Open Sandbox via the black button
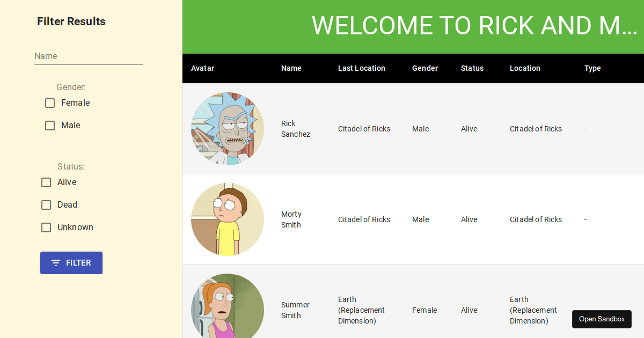This screenshot has height=338, width=644. [602, 319]
